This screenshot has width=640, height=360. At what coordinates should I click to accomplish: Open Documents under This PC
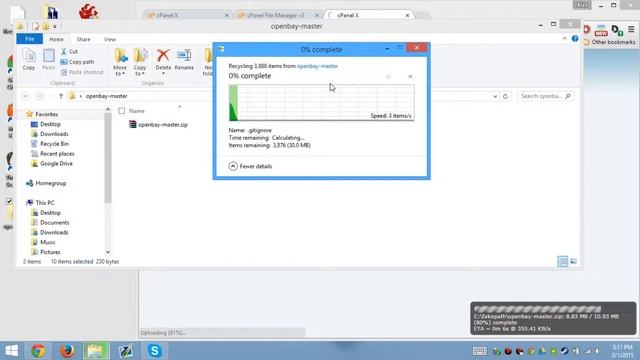pyautogui.click(x=50, y=222)
